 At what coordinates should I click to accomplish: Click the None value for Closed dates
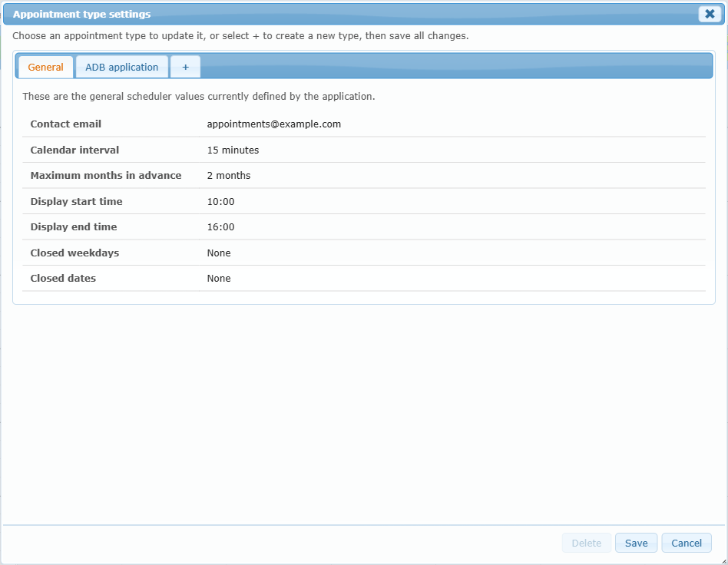click(x=219, y=279)
